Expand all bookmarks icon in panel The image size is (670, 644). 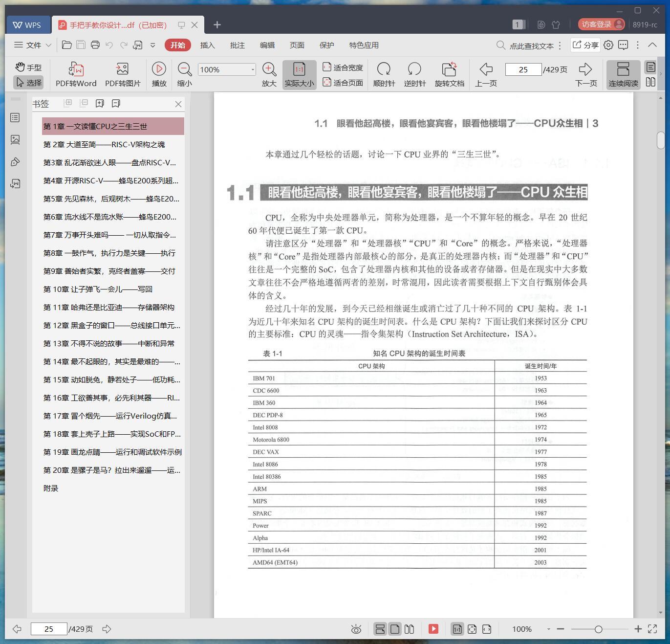[x=68, y=103]
